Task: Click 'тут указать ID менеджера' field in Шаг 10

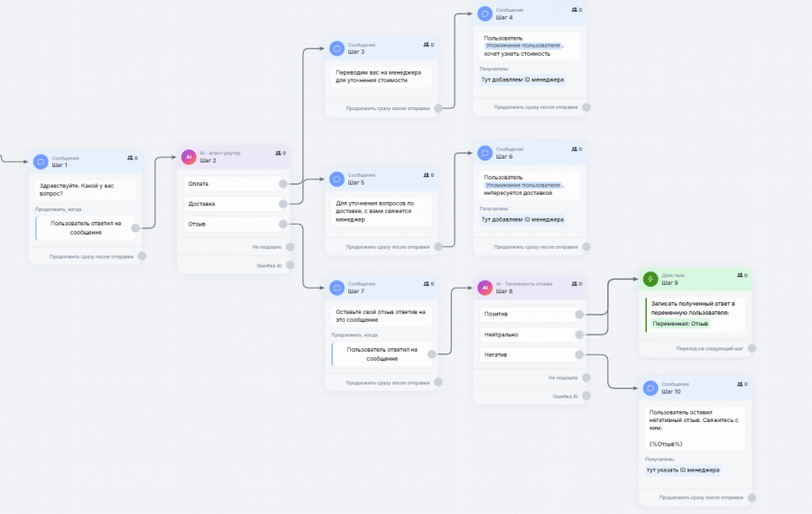Action: pyautogui.click(x=683, y=470)
